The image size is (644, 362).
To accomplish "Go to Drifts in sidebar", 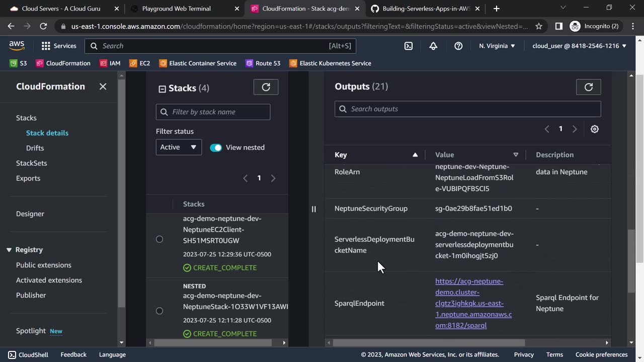I will click(35, 148).
